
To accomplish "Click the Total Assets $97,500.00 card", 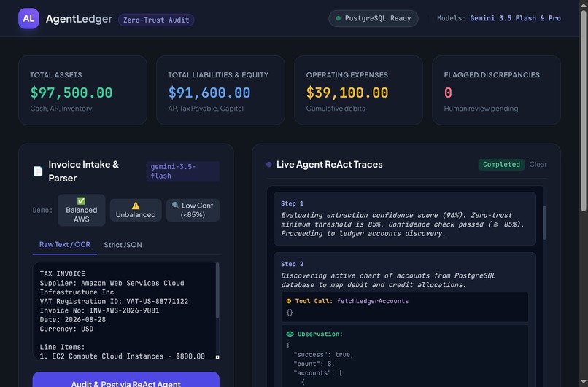I will coord(83,90).
